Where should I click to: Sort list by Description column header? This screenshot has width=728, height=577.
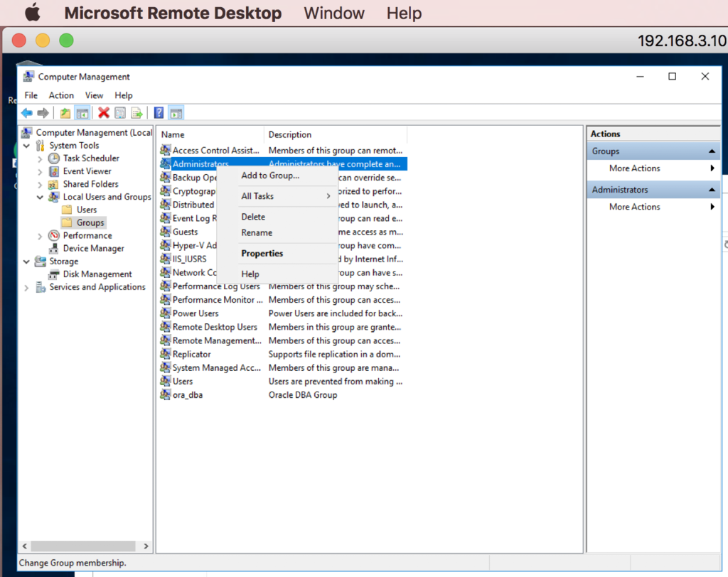click(336, 134)
